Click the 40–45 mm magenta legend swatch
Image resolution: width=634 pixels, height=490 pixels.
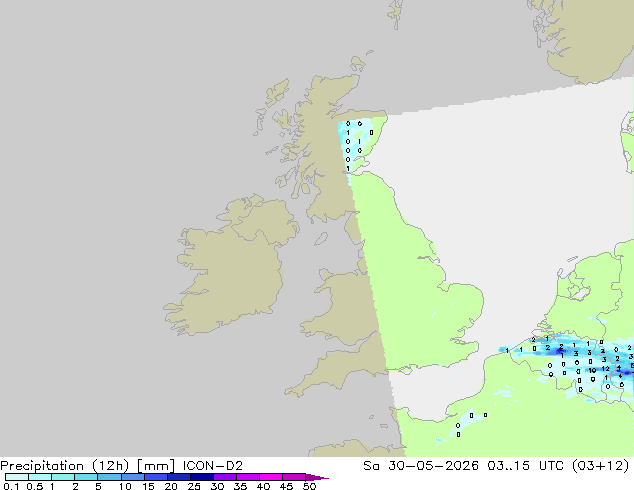pyautogui.click(x=271, y=477)
